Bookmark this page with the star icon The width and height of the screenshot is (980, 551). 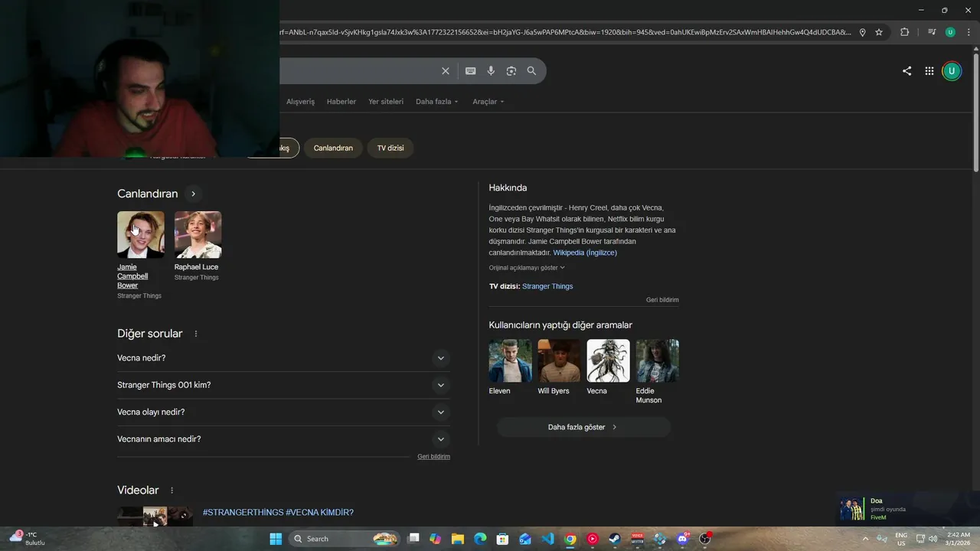click(x=879, y=32)
